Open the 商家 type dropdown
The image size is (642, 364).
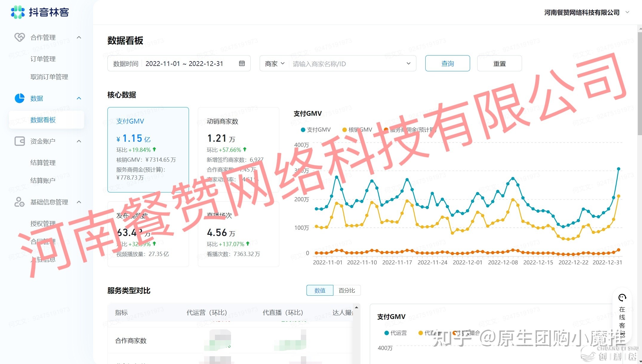coord(275,64)
